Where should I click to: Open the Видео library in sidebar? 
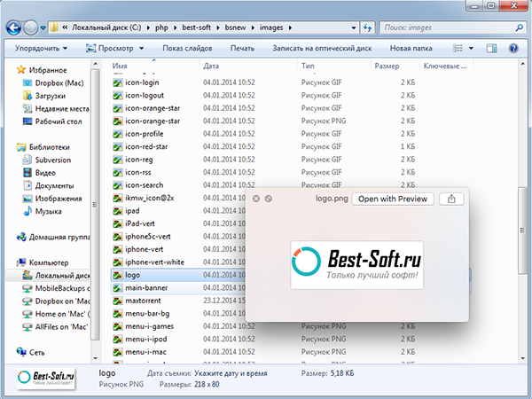pyautogui.click(x=46, y=173)
